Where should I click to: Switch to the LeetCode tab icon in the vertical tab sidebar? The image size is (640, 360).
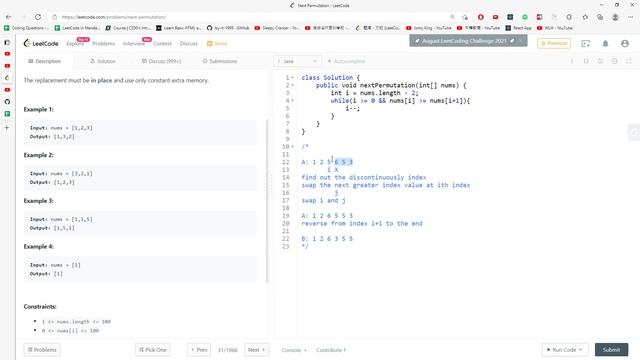[x=7, y=78]
